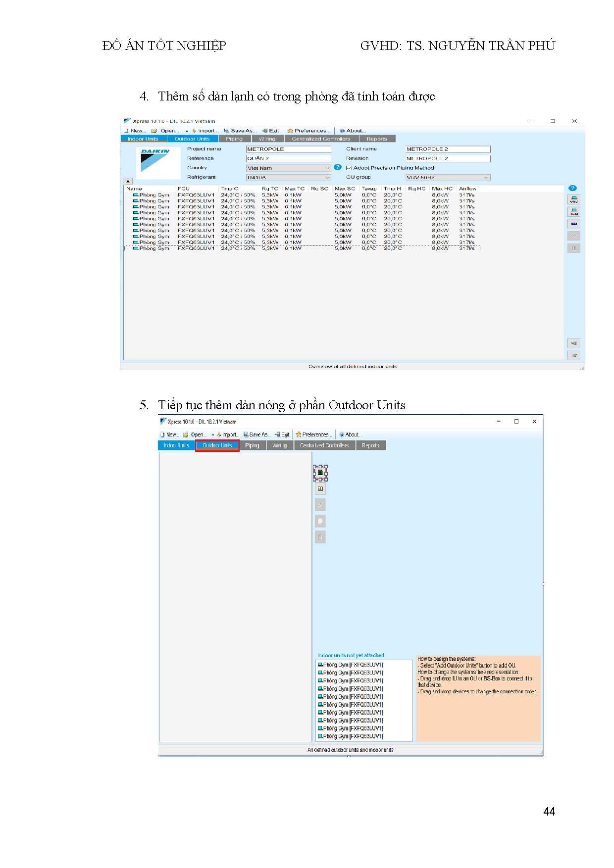This screenshot has height=868, width=614.
Task: Click the Add Outdoor Units icon
Action: 320,473
